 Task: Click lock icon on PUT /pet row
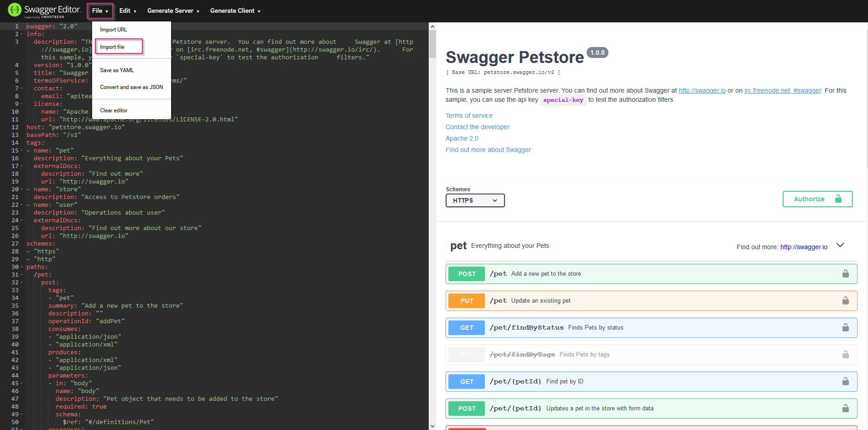tap(845, 301)
